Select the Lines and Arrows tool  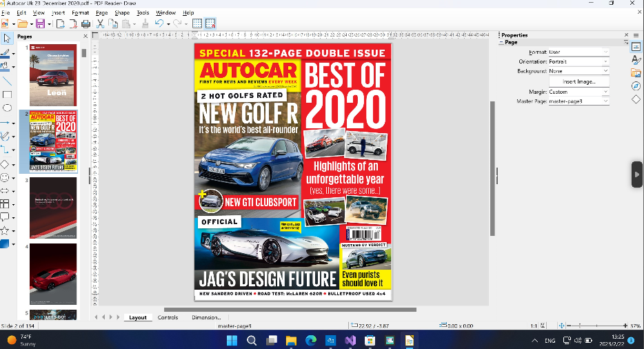(5, 123)
